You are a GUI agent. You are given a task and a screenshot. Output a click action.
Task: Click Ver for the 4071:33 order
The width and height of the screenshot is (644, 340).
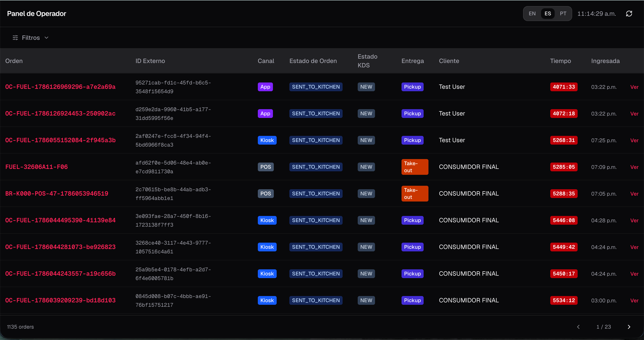click(x=634, y=87)
